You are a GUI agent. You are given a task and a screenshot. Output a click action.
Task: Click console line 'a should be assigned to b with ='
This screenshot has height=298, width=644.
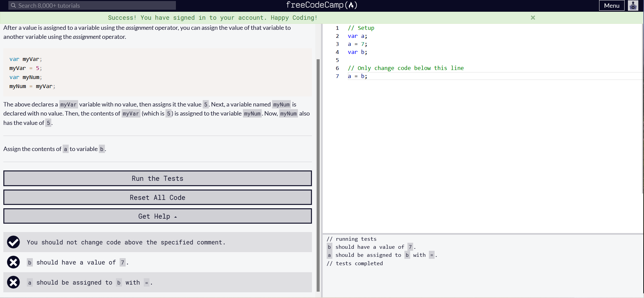click(382, 255)
